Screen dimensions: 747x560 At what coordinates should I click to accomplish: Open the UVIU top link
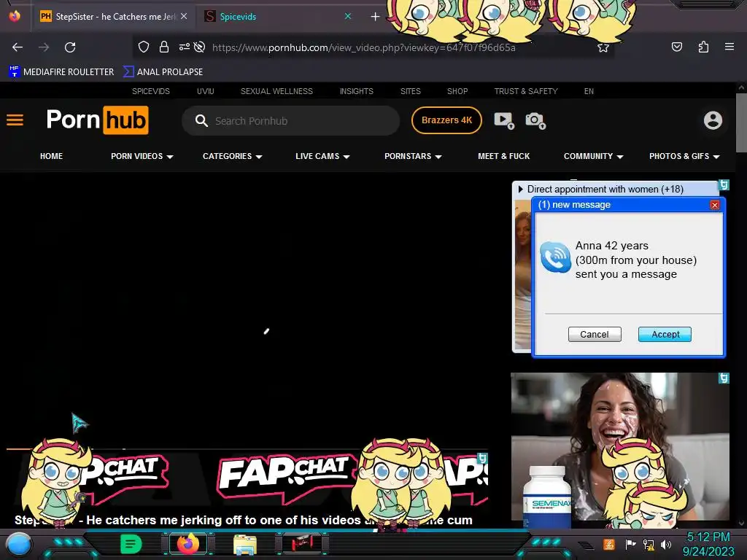(205, 91)
